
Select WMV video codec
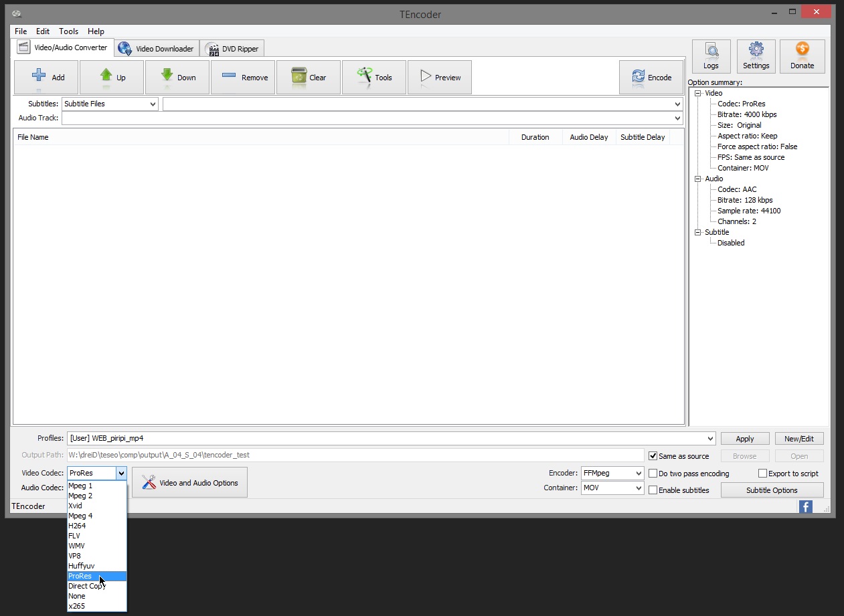coord(96,546)
